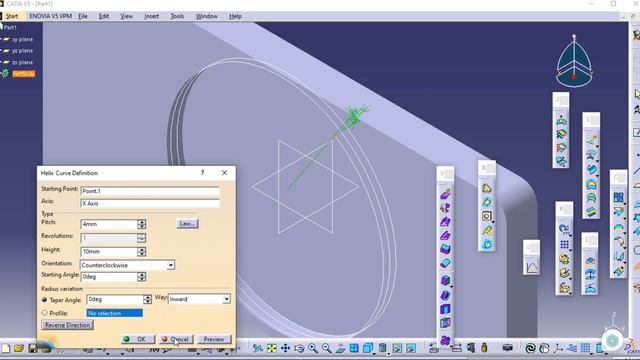
Task: Open the Way Inward dropdown
Action: pos(227,299)
